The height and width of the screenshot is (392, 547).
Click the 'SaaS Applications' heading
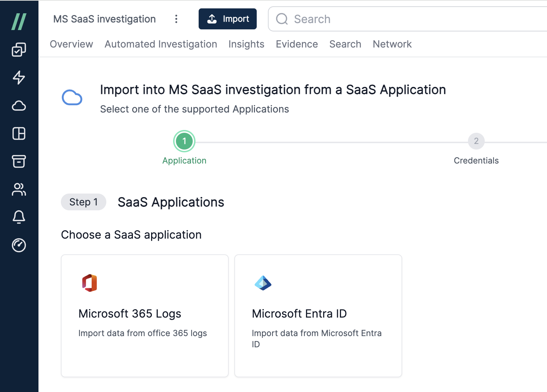click(x=171, y=202)
